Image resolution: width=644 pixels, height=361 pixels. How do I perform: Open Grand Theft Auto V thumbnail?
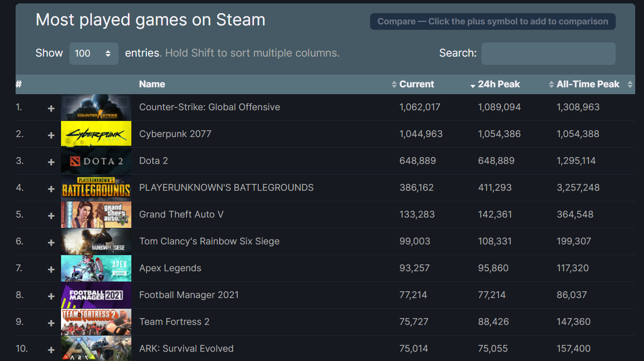tap(96, 215)
